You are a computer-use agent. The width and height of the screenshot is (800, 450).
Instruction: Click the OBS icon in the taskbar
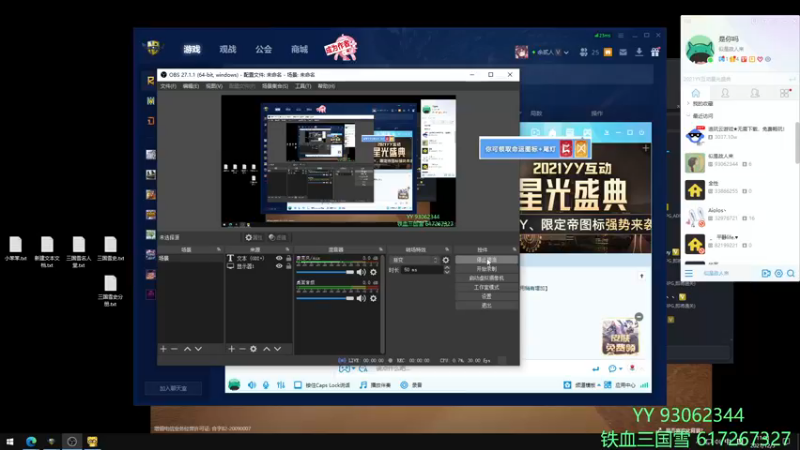(x=72, y=442)
